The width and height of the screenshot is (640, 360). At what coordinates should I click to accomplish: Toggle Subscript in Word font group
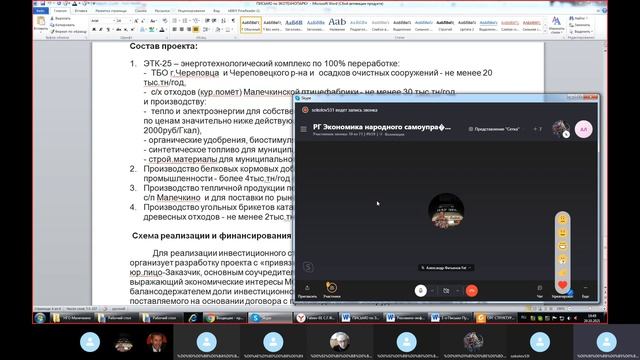click(x=125, y=29)
